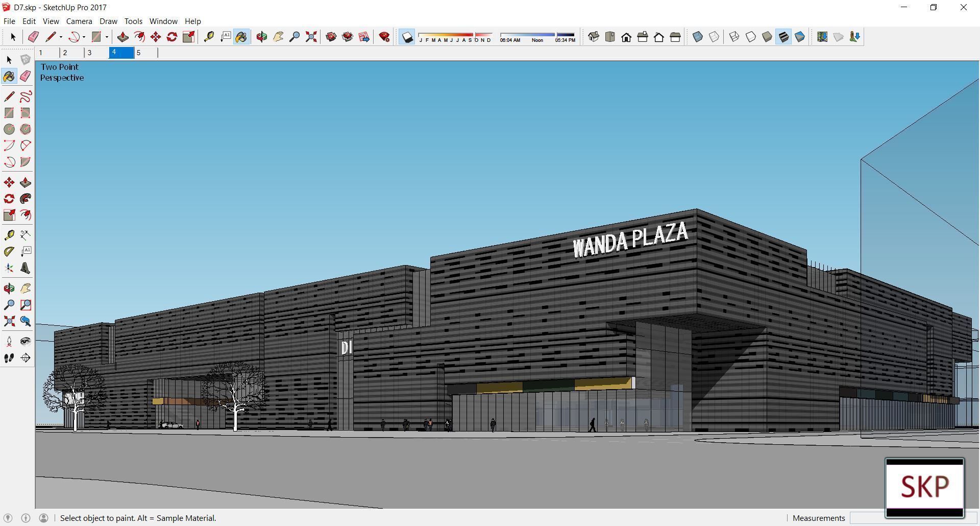Switch to Left standard view
Screen dimensions: 980x526
(675, 37)
